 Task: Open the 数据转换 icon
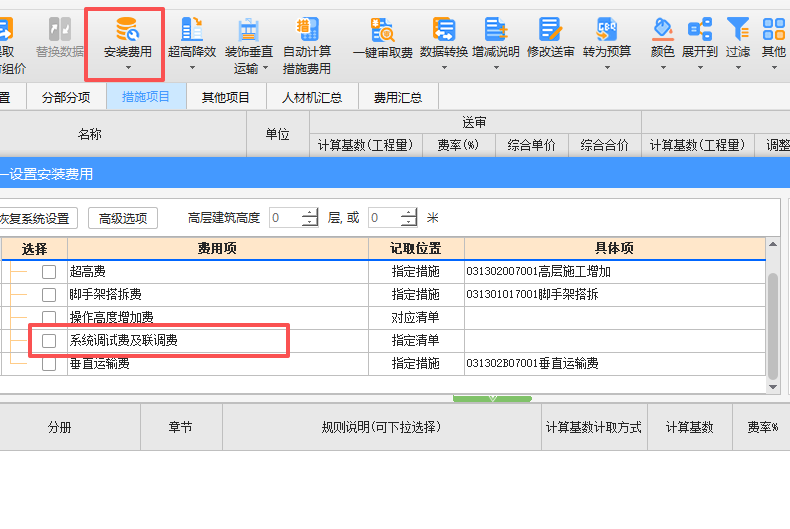tap(444, 29)
